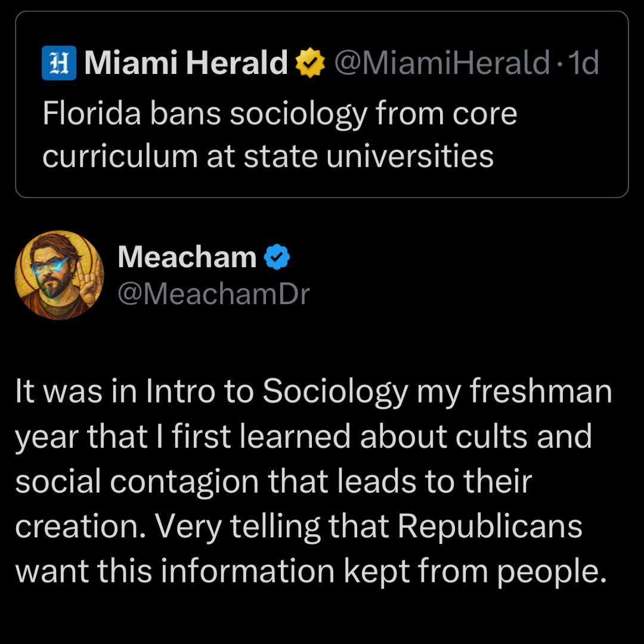Select the Meacham display name
The width and height of the screenshot is (644, 644).
click(x=187, y=257)
